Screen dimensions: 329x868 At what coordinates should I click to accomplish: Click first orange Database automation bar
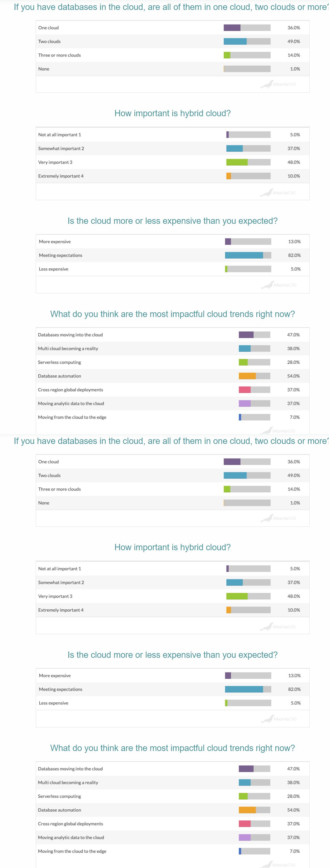247,376
